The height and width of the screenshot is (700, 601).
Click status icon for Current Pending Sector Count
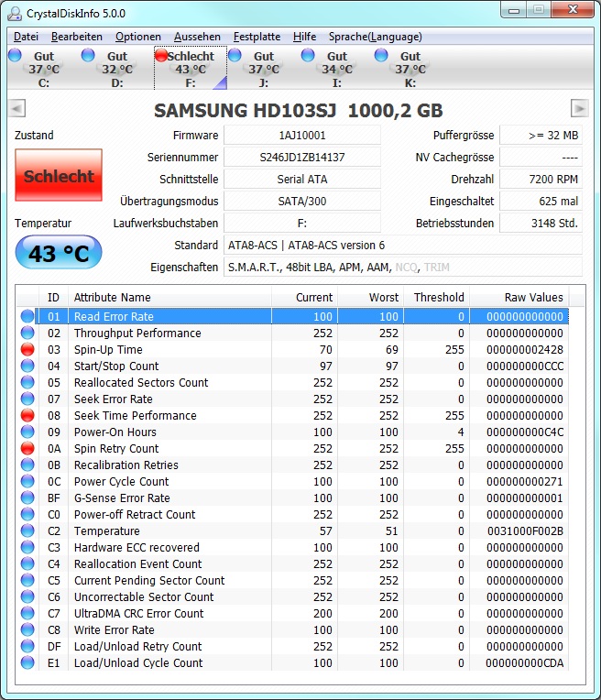click(x=27, y=580)
